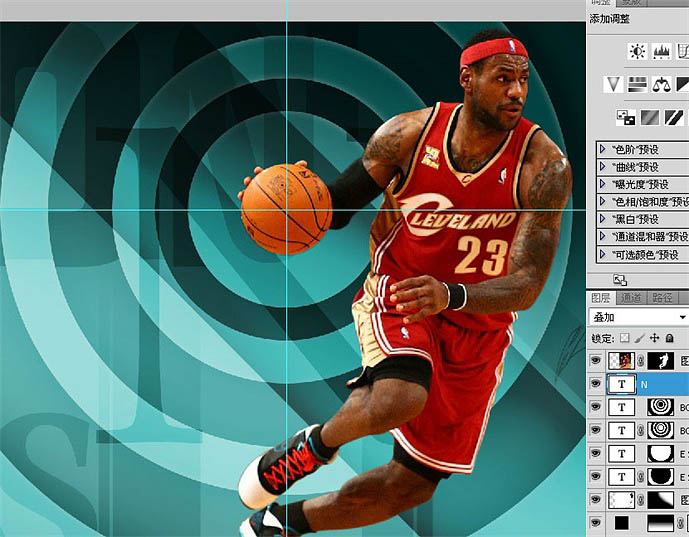Image resolution: width=689 pixels, height=537 pixels.
Task: Expand the "可选颜色"预设 presets group
Action: point(602,254)
